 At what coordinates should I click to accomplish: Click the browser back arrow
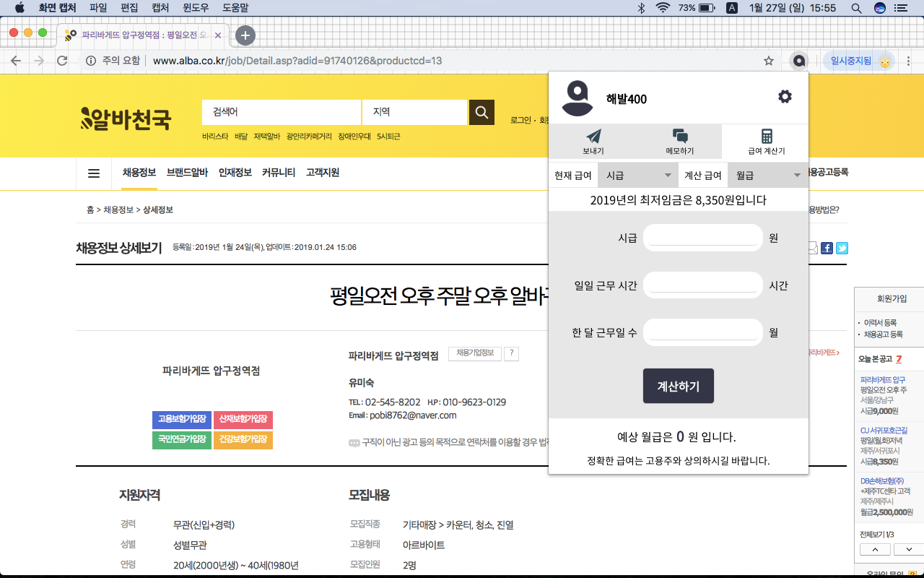click(x=16, y=61)
